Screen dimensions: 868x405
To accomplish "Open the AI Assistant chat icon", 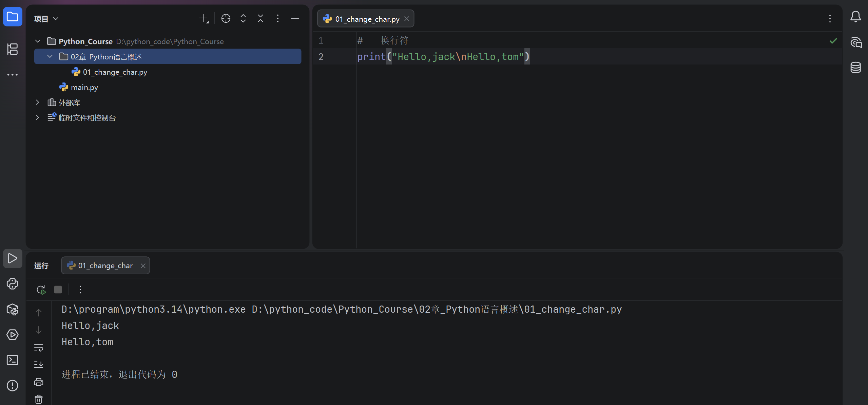I will [855, 42].
